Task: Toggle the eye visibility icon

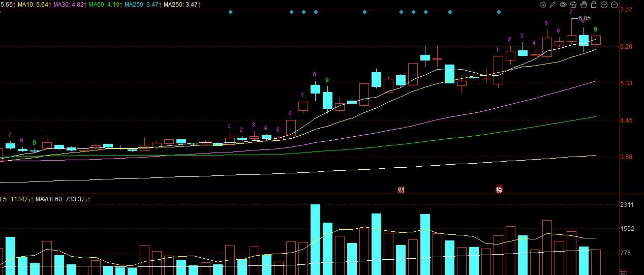Action: (563, 5)
